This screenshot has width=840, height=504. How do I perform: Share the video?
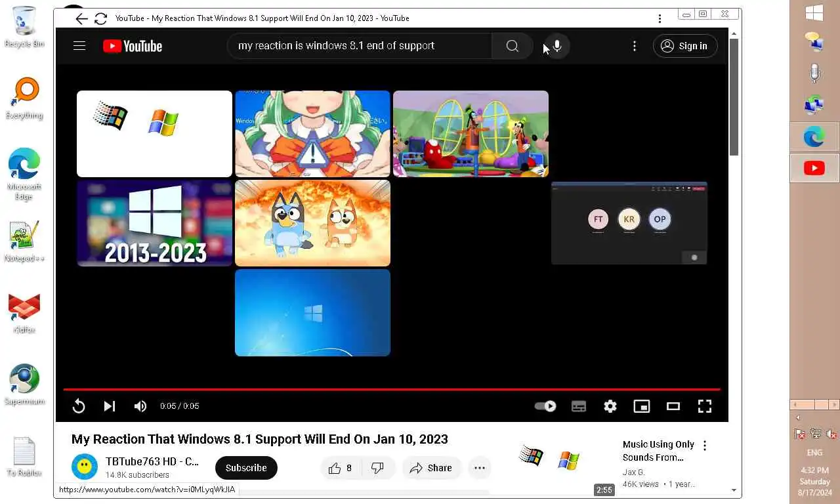430,468
